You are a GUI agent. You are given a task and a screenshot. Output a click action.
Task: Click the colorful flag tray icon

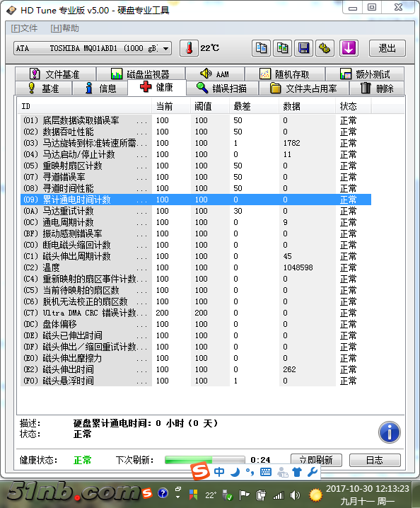[x=194, y=495]
